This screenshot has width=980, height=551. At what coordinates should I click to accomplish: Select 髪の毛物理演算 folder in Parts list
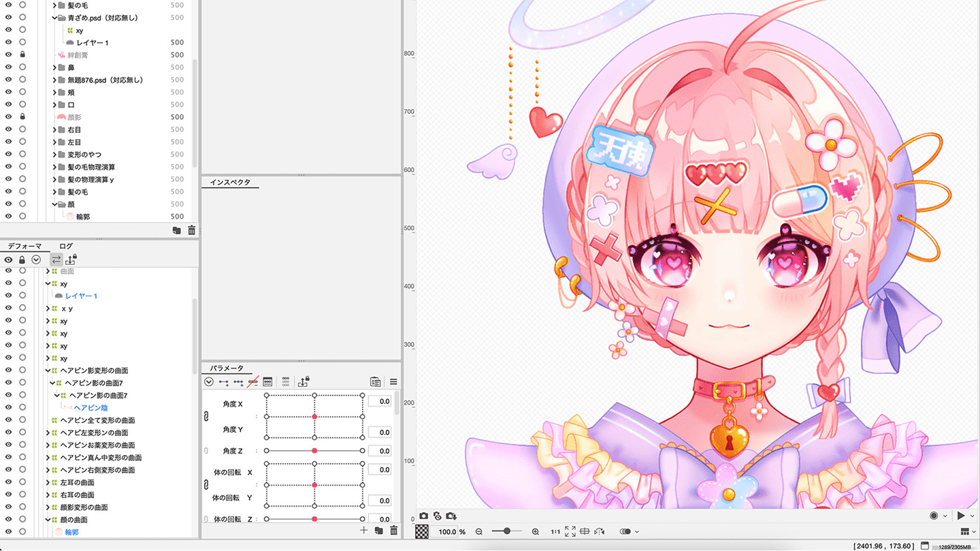tap(91, 167)
